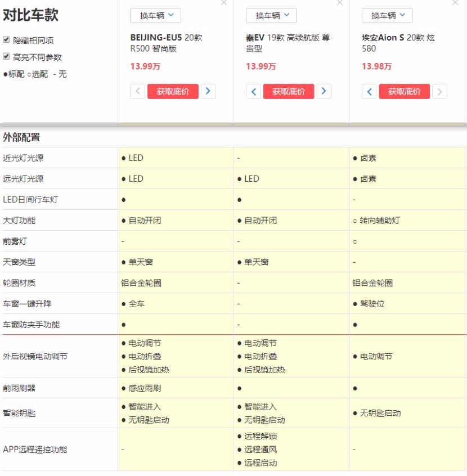Viewport: 467px width, 476px height.
Task: Click the 车窗一键升降 row label
Action: [x=27, y=304]
